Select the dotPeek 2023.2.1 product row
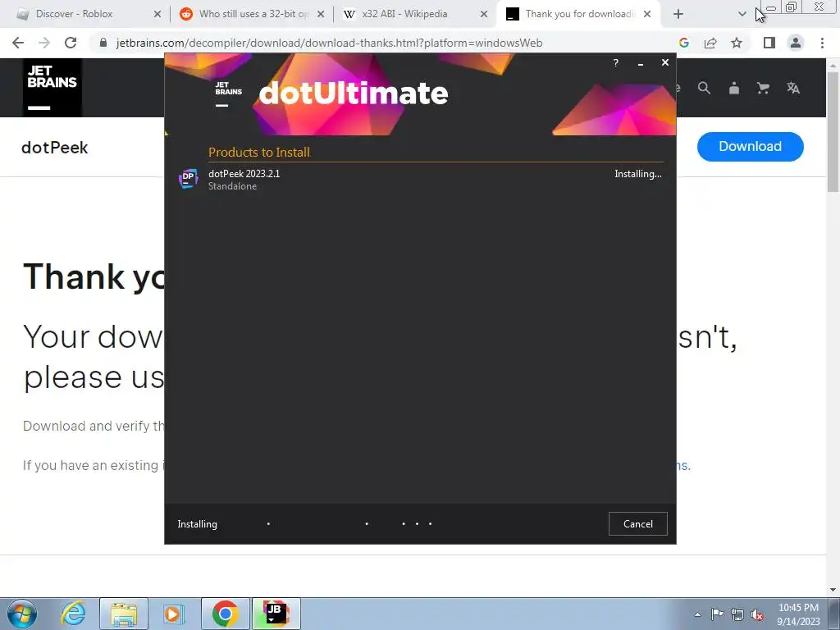Screen dimensions: 840x630 (421, 180)
